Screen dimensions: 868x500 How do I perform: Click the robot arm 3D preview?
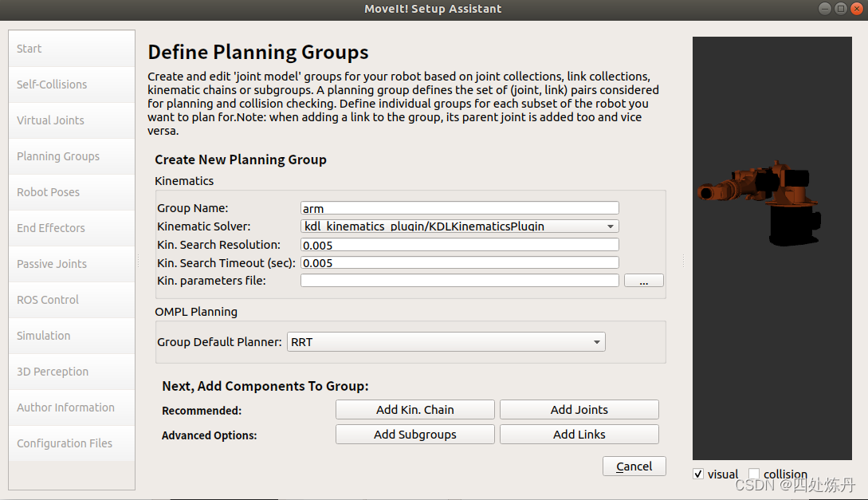pos(772,248)
